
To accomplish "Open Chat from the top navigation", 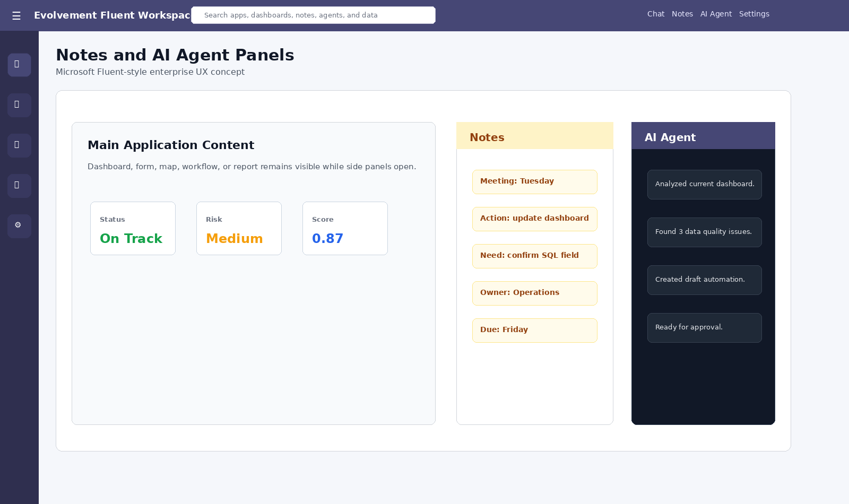I will (x=656, y=14).
